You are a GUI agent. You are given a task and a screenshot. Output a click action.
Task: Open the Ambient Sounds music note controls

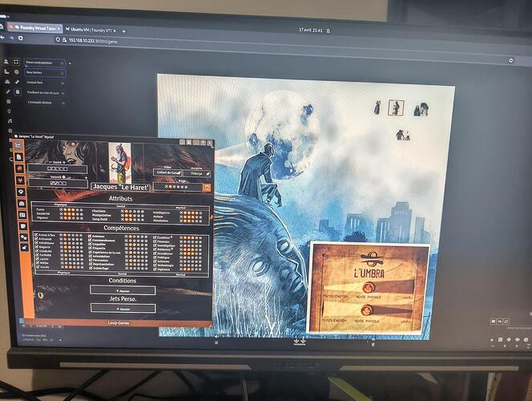point(10,121)
